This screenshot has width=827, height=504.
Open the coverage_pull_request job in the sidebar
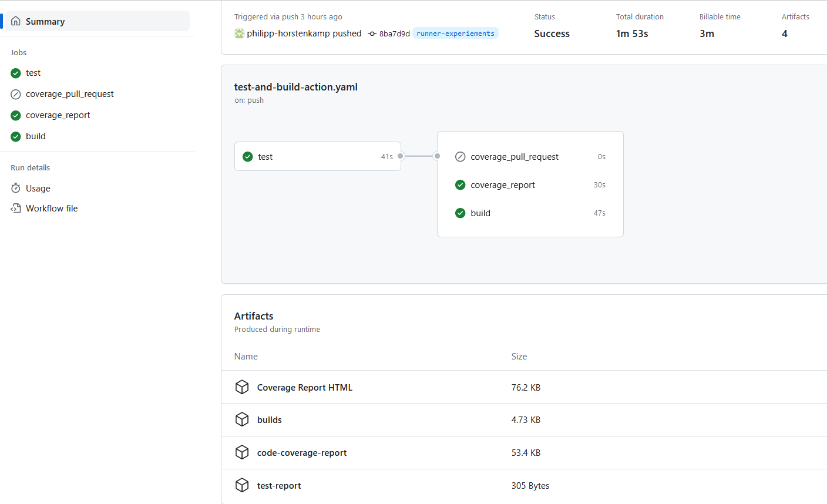69,94
